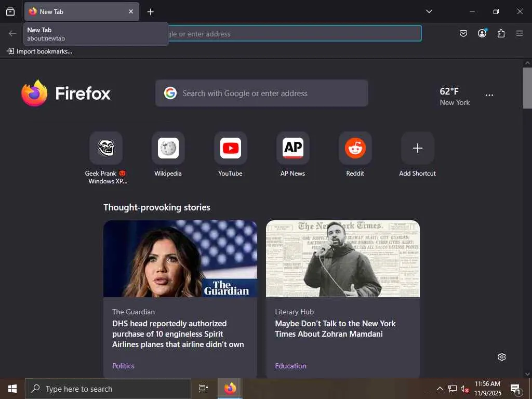This screenshot has height=399, width=532.
Task: Open the Task View taskbar icon
Action: tap(204, 389)
